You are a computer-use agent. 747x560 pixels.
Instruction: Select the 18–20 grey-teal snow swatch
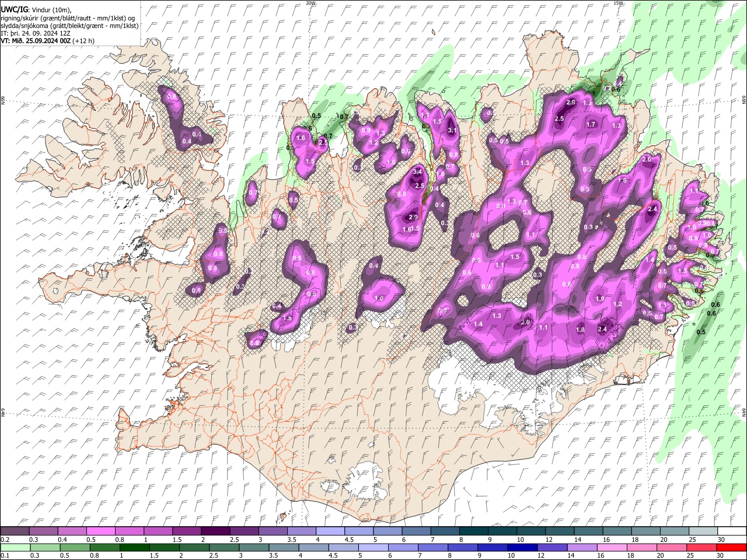tap(645, 531)
